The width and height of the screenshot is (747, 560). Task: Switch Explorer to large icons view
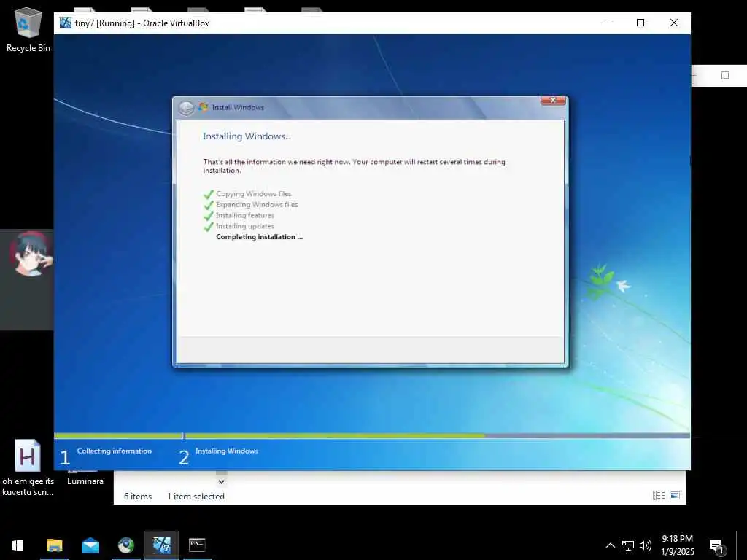pos(675,496)
